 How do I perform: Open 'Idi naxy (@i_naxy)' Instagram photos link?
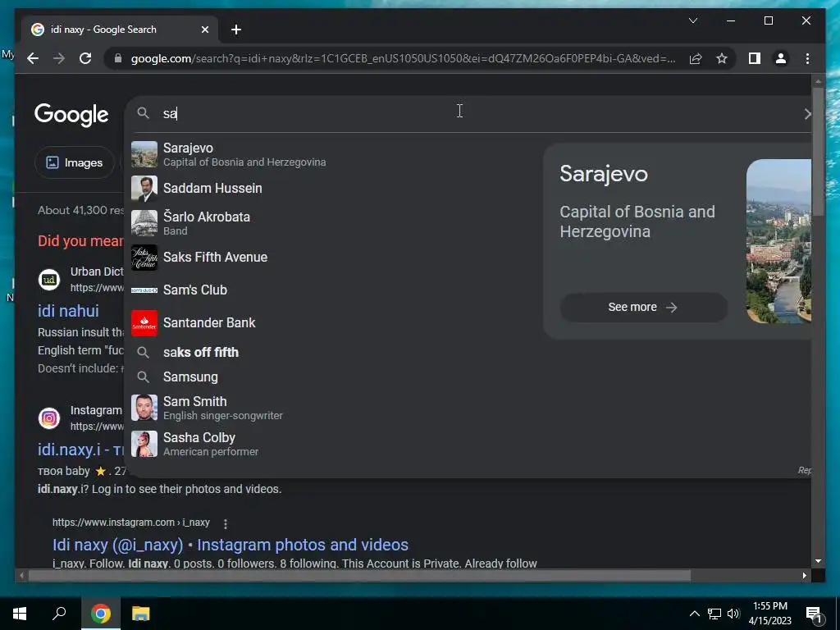231,545
